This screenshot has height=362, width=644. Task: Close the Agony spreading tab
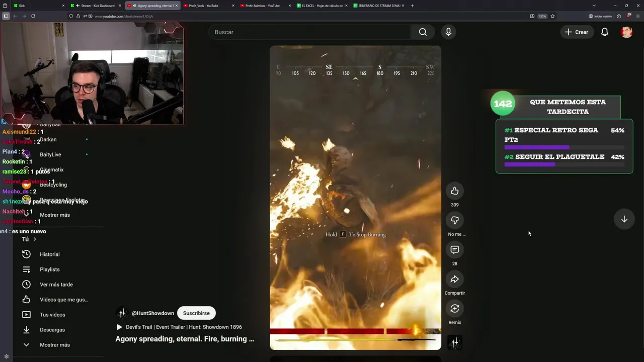(177, 6)
